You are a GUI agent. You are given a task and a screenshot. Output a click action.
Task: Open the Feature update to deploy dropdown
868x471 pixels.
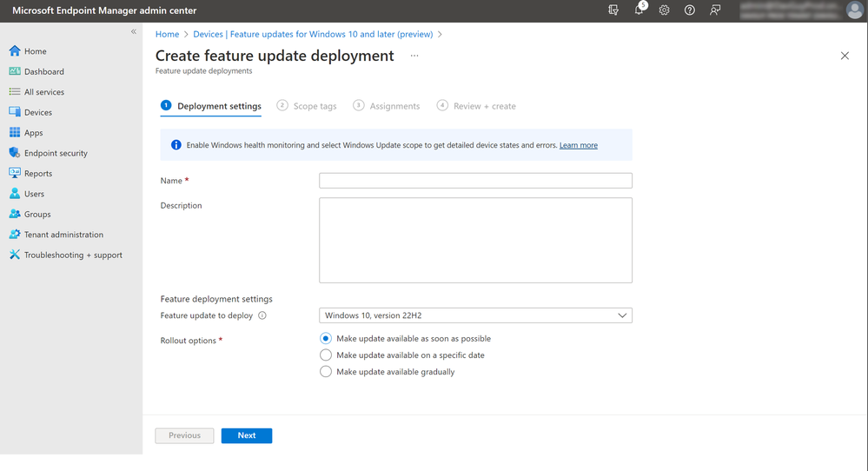click(475, 315)
